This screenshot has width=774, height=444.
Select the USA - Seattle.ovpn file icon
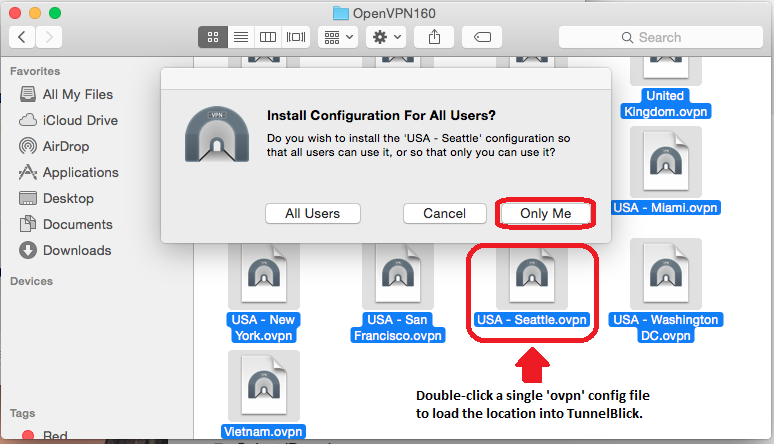pos(531,276)
